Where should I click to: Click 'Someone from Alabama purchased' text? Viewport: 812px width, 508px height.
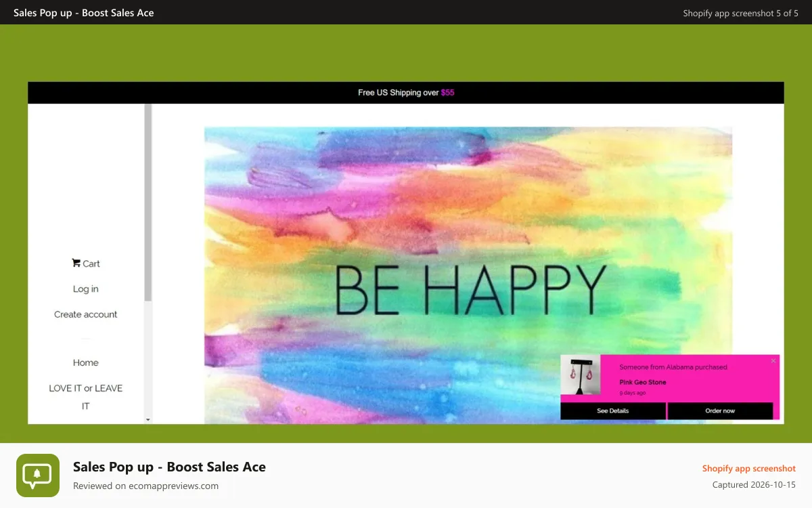tap(673, 367)
